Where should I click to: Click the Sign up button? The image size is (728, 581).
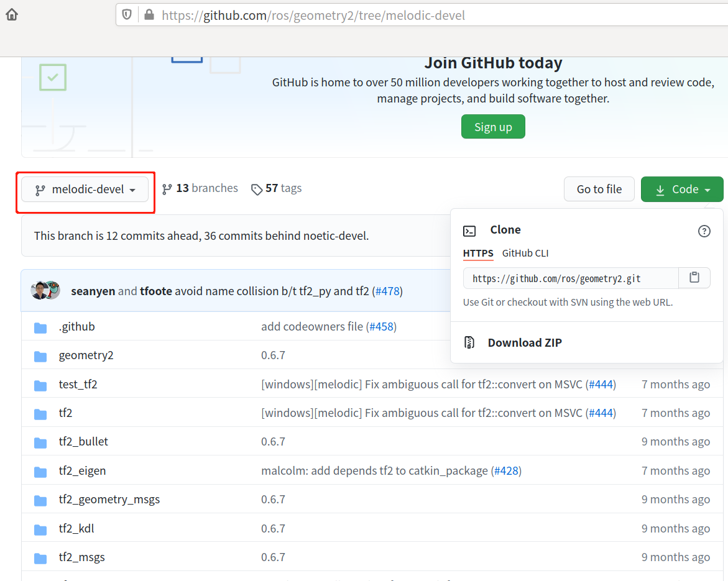[x=493, y=126]
